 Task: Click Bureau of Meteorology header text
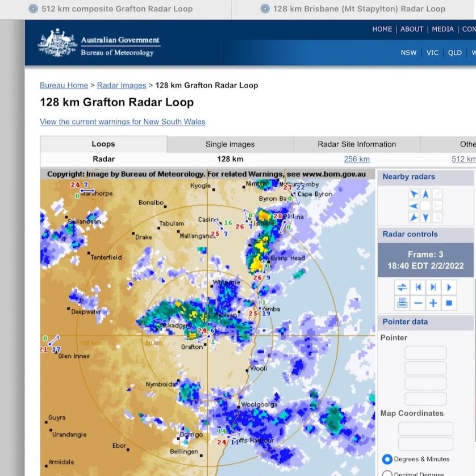coord(117,53)
